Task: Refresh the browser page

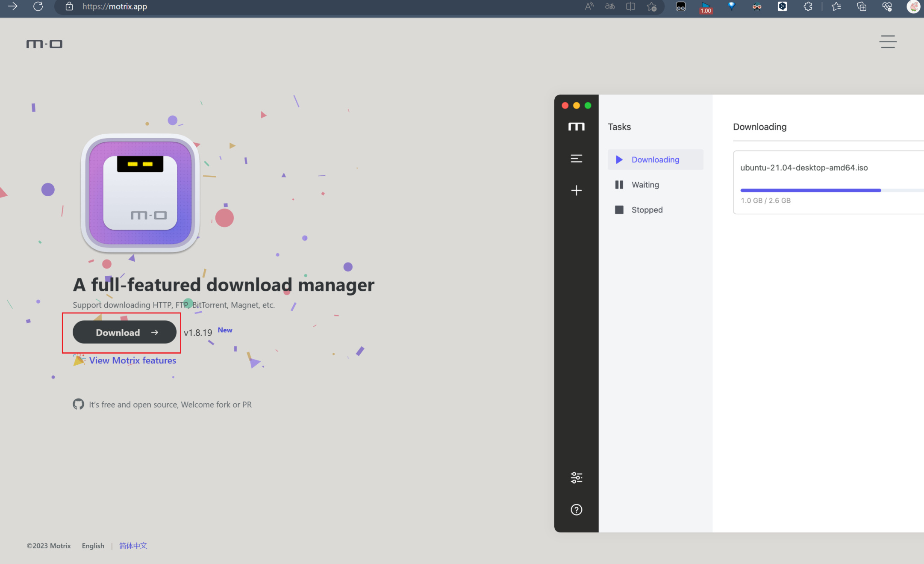Action: coord(38,6)
